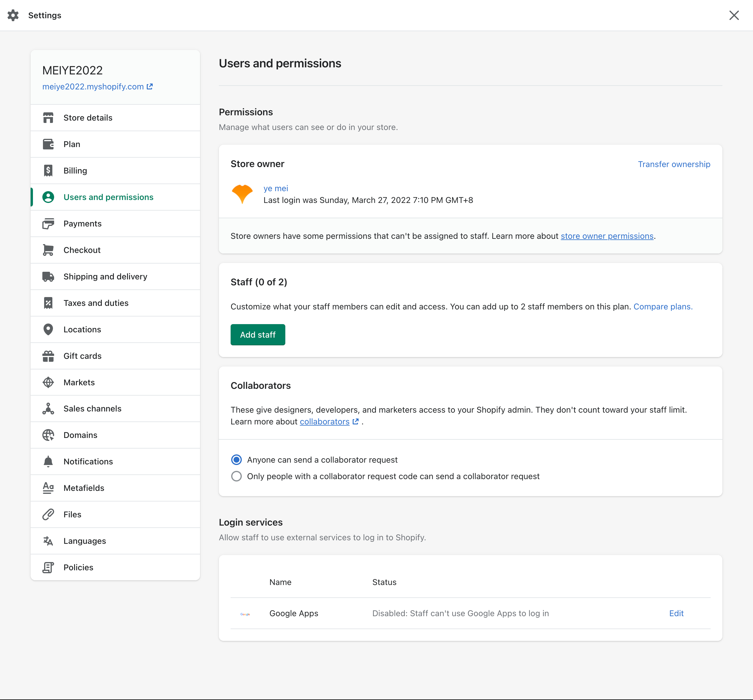Click Transfer ownership link
The width and height of the screenshot is (753, 700).
pyautogui.click(x=674, y=164)
